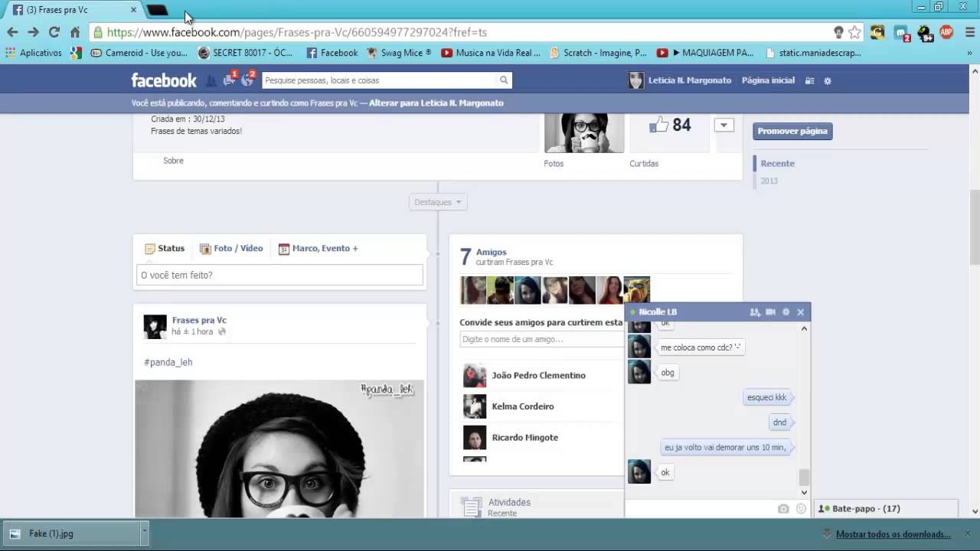Click the chat window scrollbar thumb
980x551 pixels.
pos(804,477)
